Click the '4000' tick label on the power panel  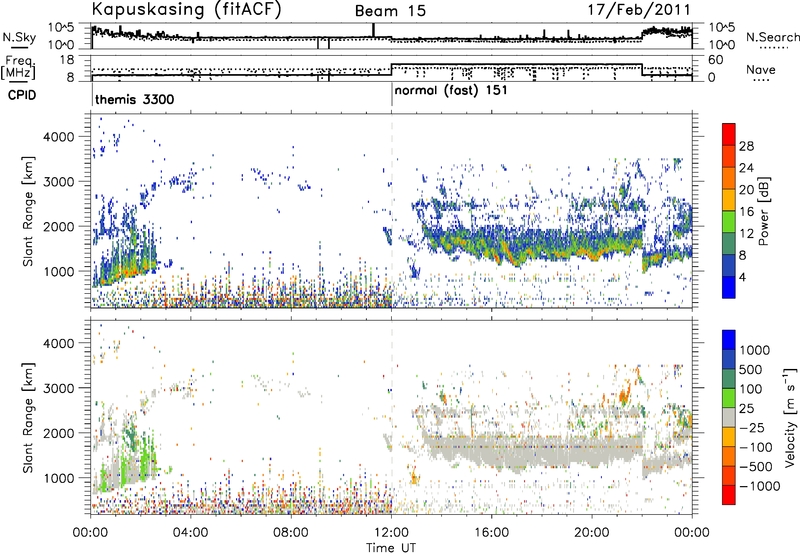(59, 137)
